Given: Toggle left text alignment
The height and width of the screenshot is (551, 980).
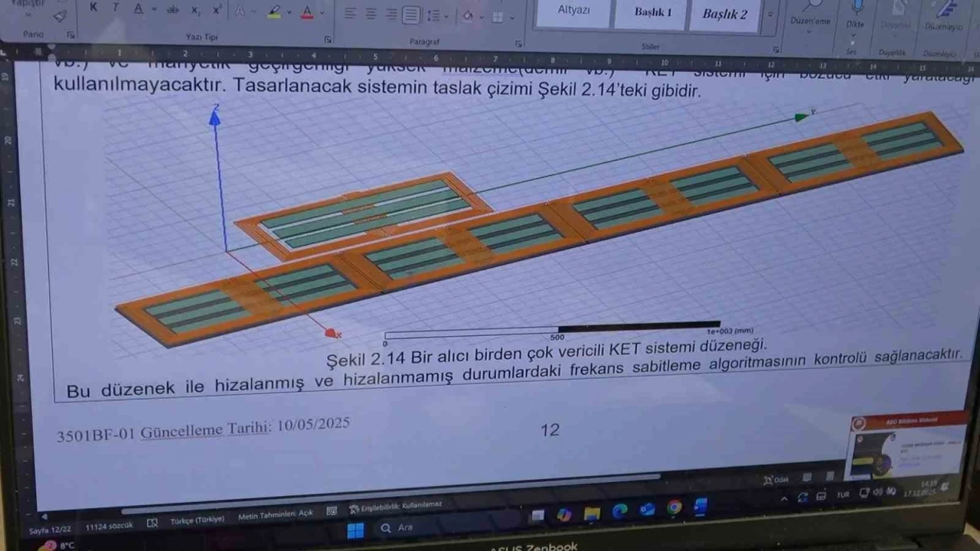Looking at the screenshot, I should [x=350, y=14].
